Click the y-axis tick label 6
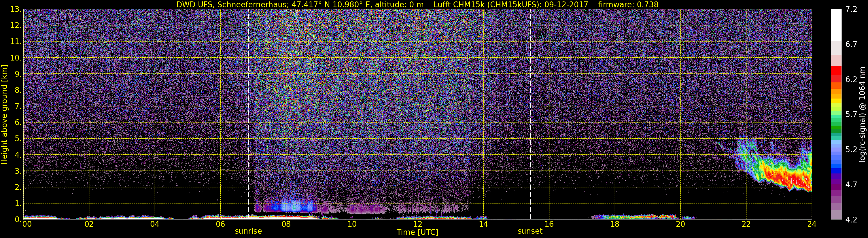Image resolution: width=868 pixels, height=238 pixels. click(18, 123)
